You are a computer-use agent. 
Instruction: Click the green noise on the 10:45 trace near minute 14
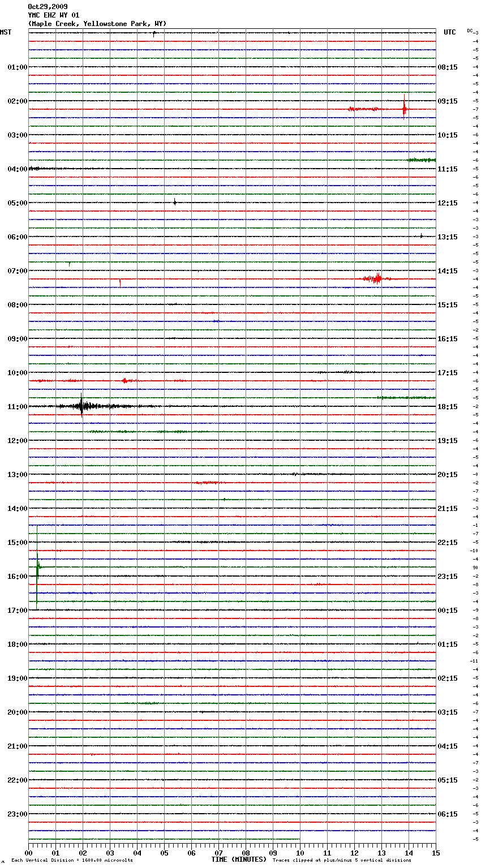[406, 398]
